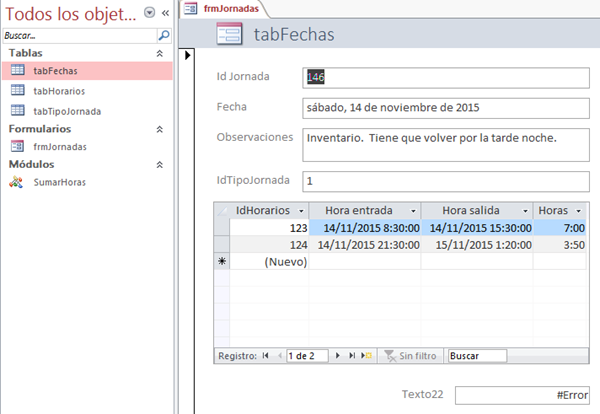The width and height of the screenshot is (600, 414).
Task: Click the form icon in tabFechas header
Action: 229,34
